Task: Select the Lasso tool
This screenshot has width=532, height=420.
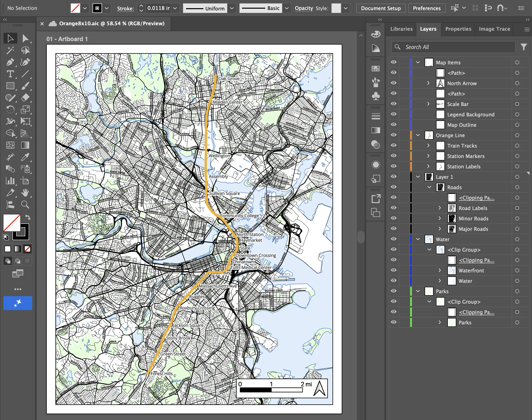Action: [25, 50]
